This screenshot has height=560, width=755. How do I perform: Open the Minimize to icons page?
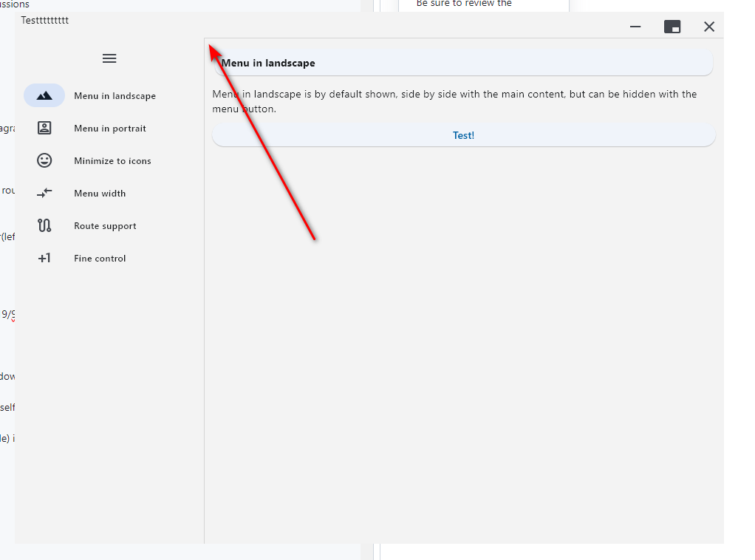click(112, 160)
